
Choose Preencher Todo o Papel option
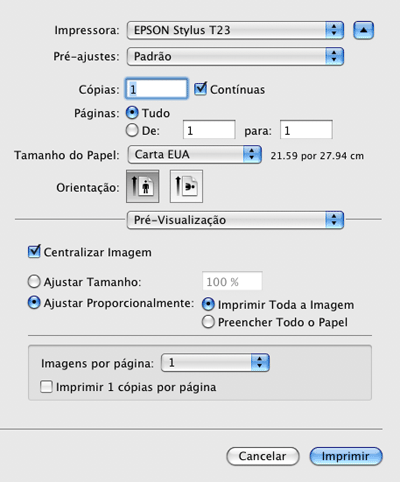point(208,322)
